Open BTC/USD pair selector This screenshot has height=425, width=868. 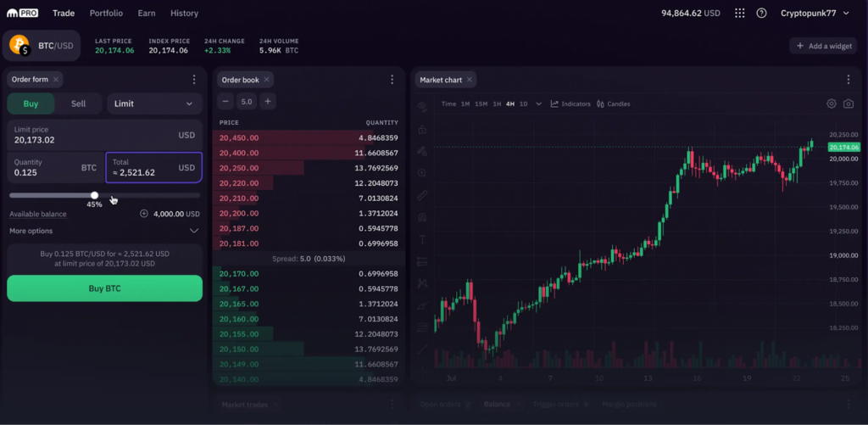[42, 46]
